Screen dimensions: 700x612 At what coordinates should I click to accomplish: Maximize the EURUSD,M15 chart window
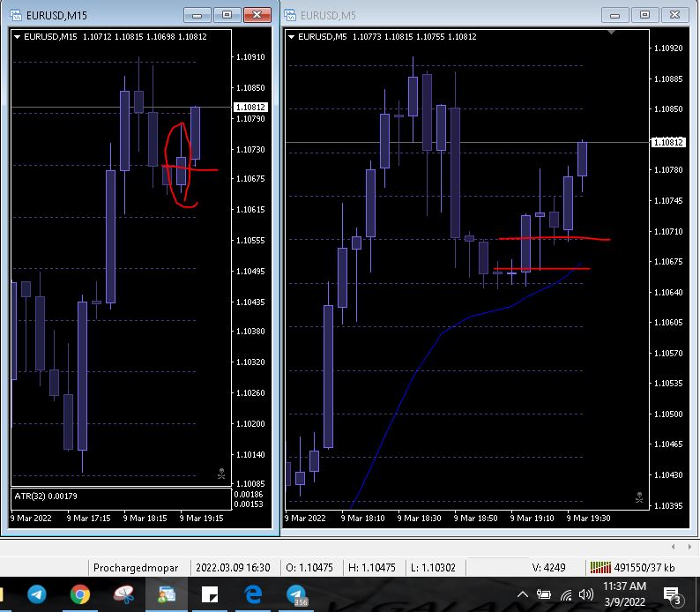[x=227, y=15]
